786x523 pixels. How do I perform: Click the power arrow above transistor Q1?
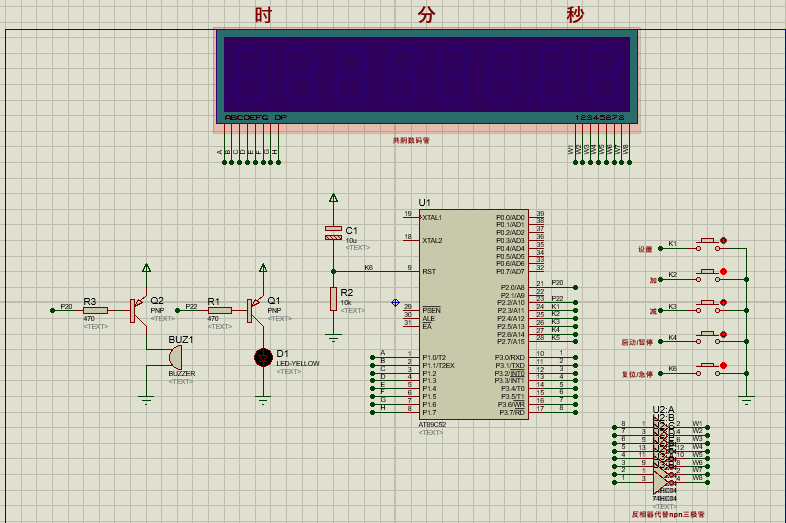(263, 268)
